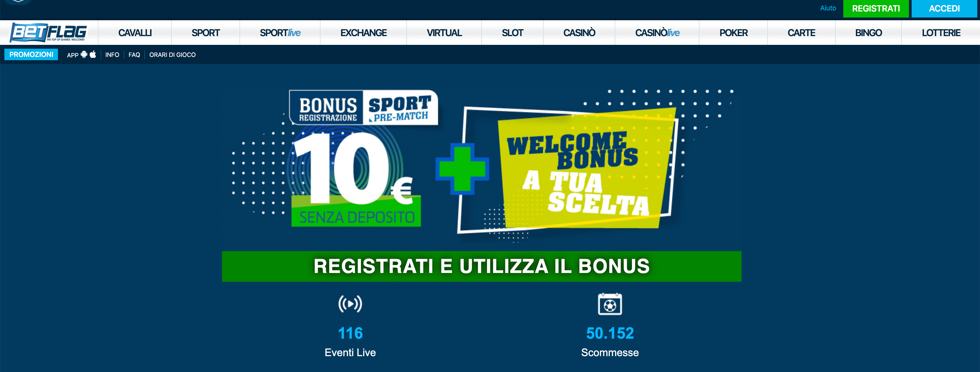Open the Android app icon

84,54
